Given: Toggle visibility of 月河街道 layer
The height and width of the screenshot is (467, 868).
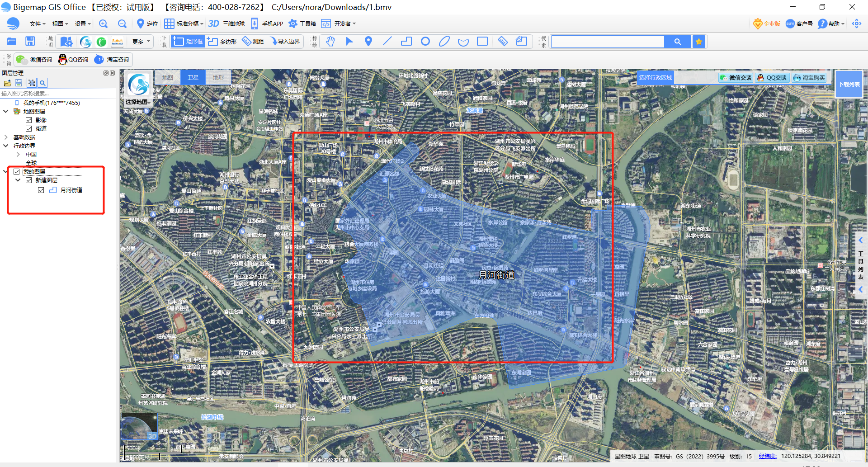Looking at the screenshot, I should 41,190.
